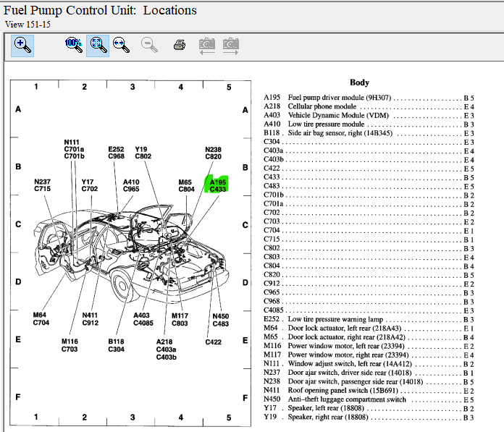Select the A218 Cellular phone module entry
This screenshot has width=504, height=432.
(x=369, y=106)
